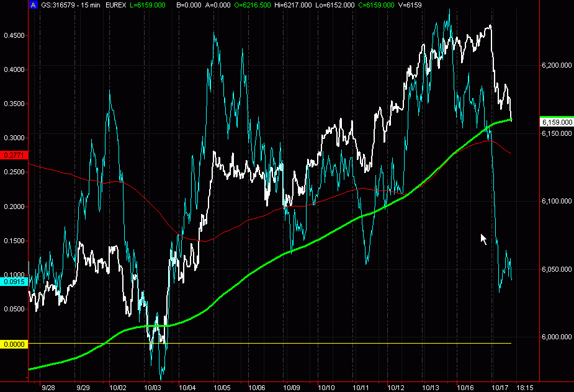Viewport: 574px width, 392px height.
Task: Click the 10/12 date on time axis
Action: [x=396, y=388]
